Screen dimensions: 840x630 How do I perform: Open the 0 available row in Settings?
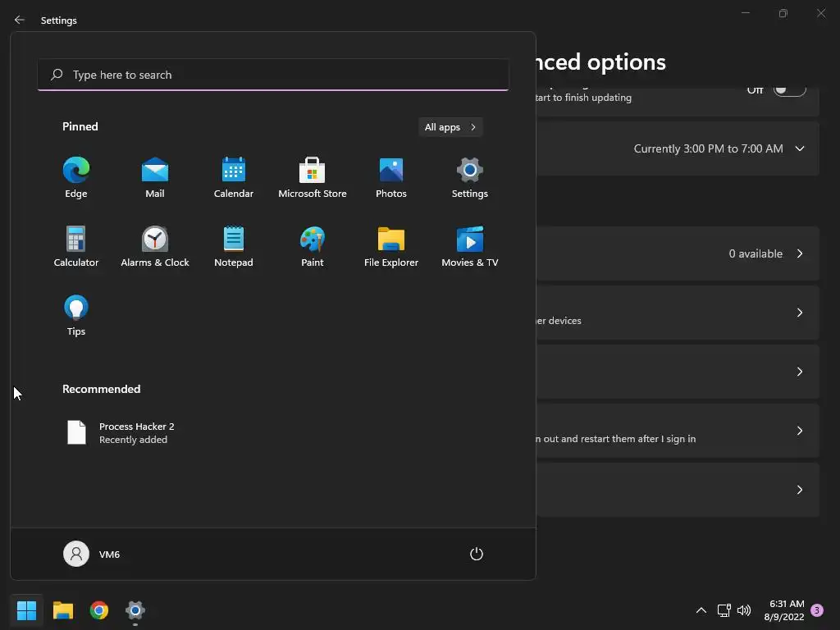pos(678,253)
